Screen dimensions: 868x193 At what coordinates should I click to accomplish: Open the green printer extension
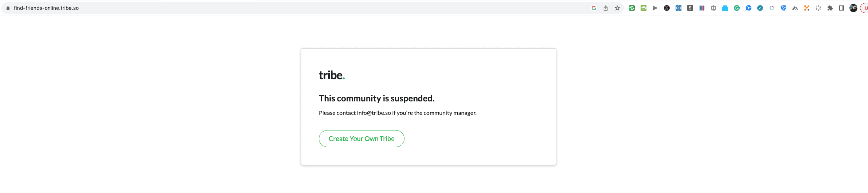(x=644, y=8)
